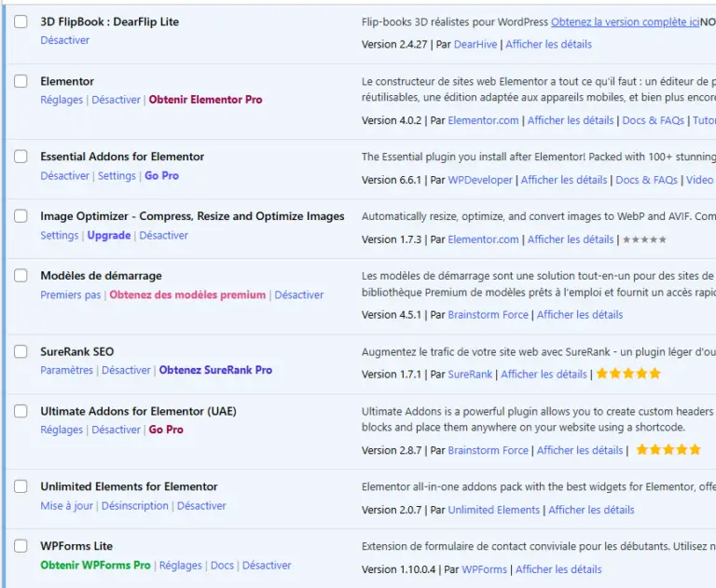Screen dimensions: 716x588
Task: Open Elementor.com author link in Image Optimizer row
Action: pos(483,239)
